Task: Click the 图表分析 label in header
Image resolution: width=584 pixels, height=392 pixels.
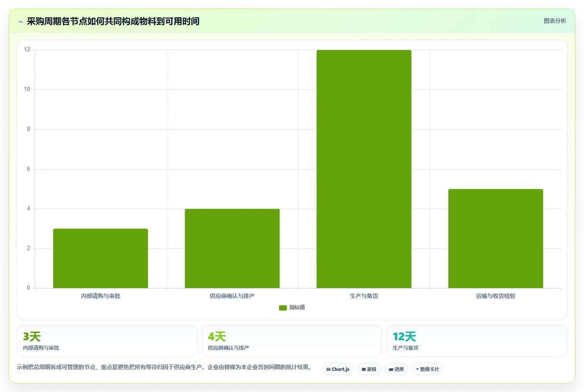Action: tap(555, 21)
